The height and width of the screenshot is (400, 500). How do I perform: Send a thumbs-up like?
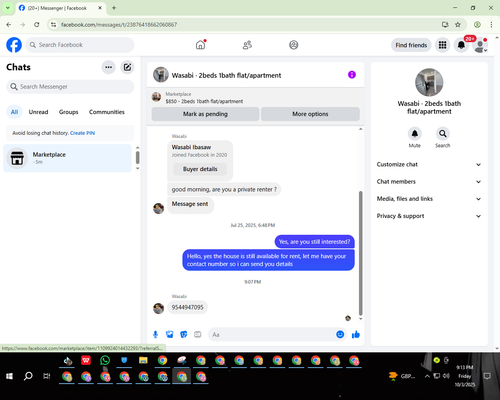[356, 334]
